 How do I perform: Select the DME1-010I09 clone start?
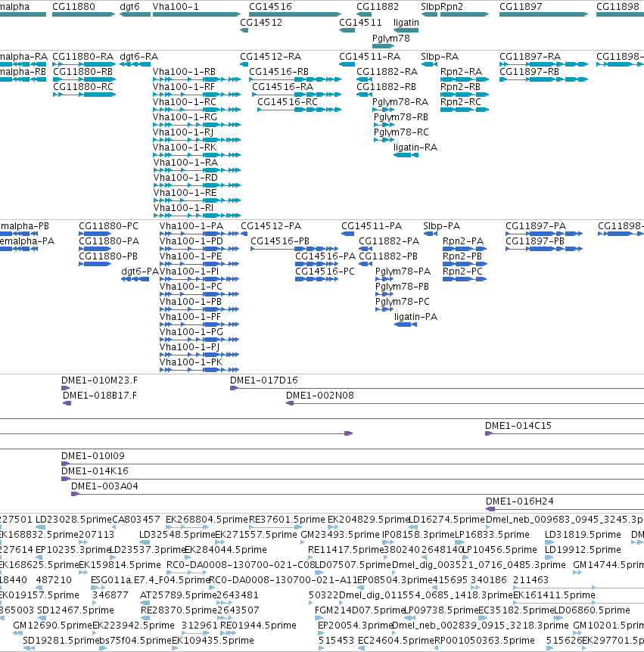pos(65,464)
